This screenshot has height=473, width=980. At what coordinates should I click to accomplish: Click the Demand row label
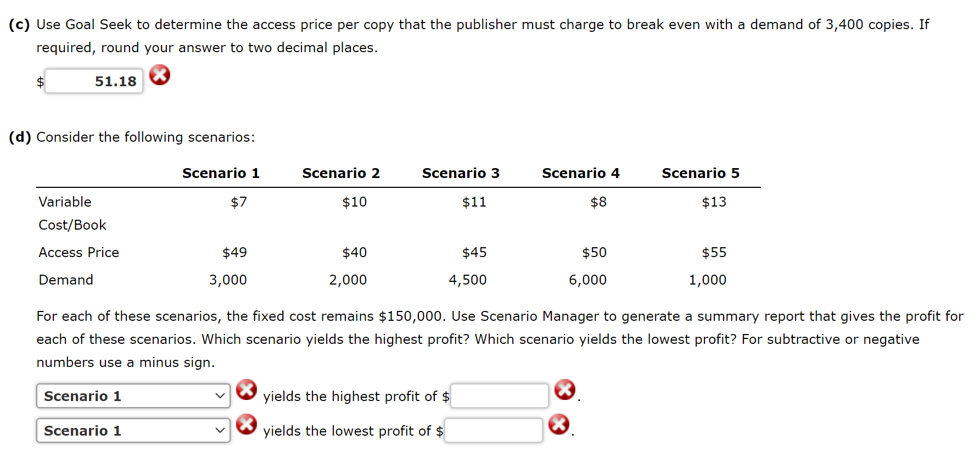click(x=65, y=280)
